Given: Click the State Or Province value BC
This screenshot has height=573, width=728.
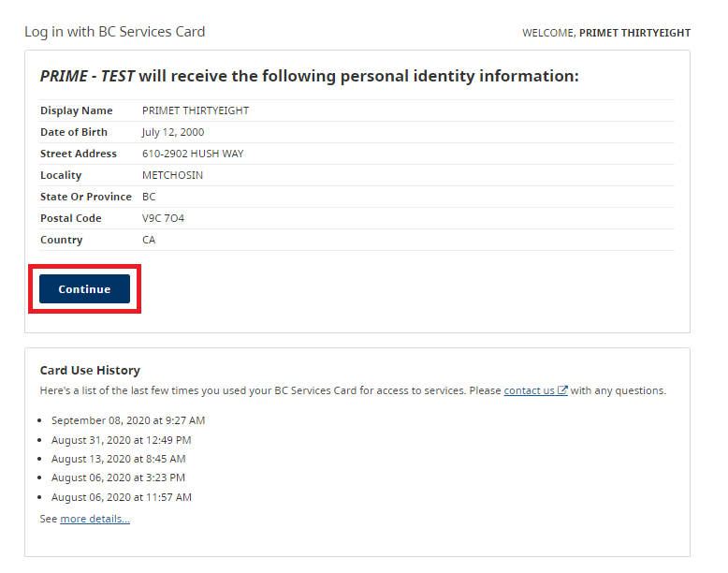Looking at the screenshot, I should pyautogui.click(x=149, y=197).
